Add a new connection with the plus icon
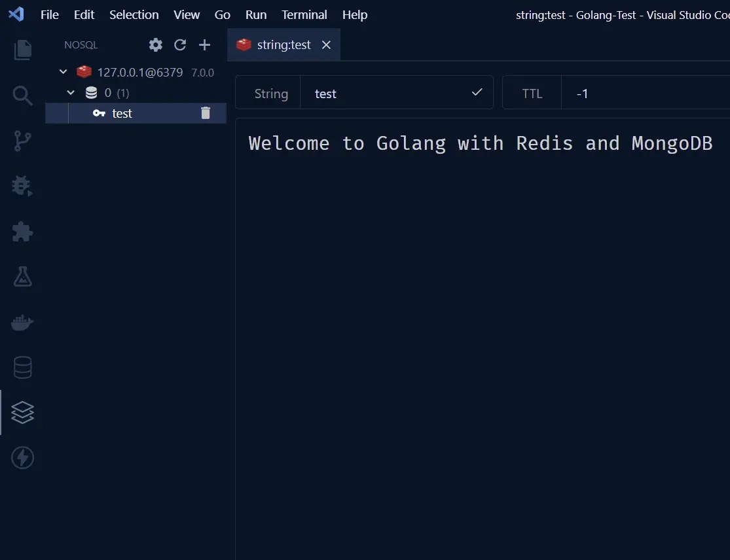The image size is (730, 560). click(204, 44)
